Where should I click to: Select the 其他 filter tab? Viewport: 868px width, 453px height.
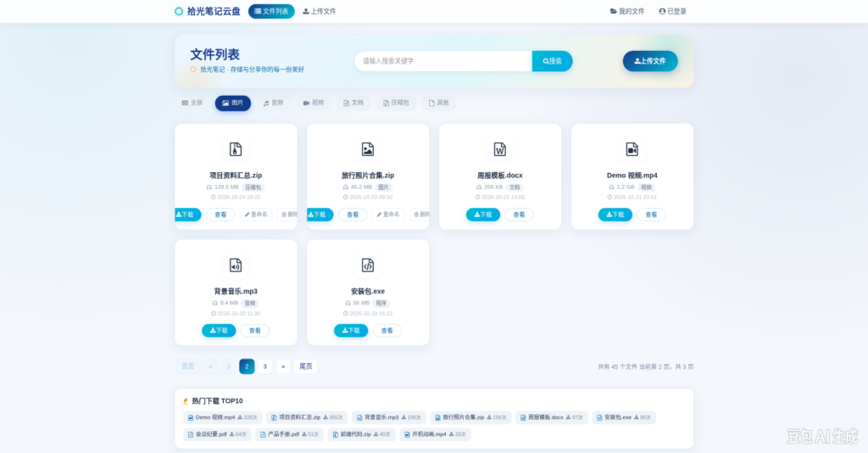pos(438,103)
